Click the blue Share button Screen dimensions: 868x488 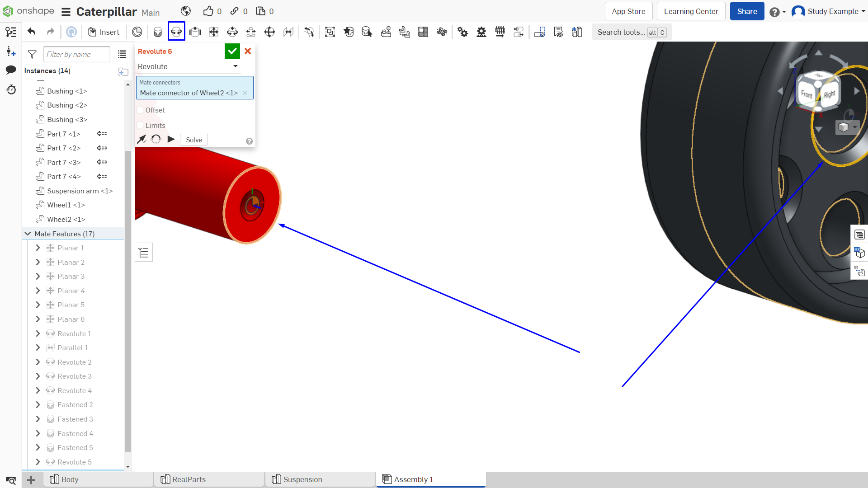pos(747,11)
